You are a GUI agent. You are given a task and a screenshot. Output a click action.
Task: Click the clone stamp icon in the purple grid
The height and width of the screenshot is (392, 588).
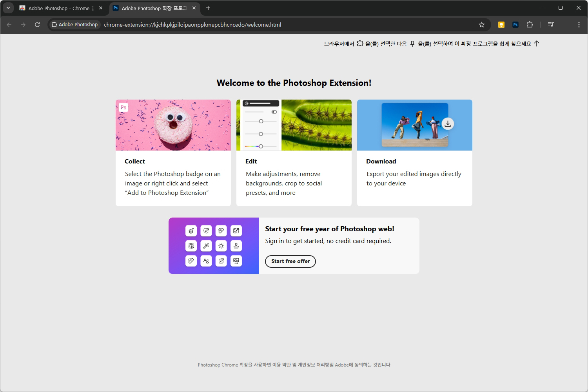click(236, 246)
